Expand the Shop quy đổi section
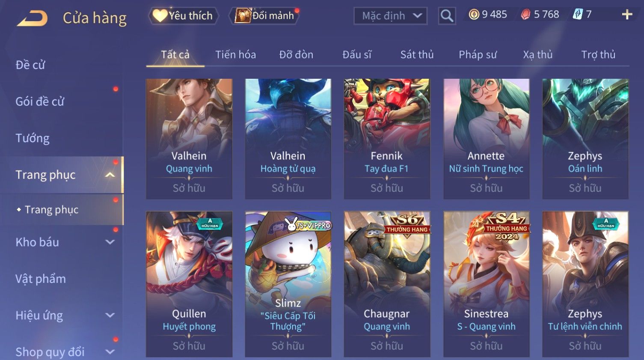The image size is (644, 360). click(110, 352)
